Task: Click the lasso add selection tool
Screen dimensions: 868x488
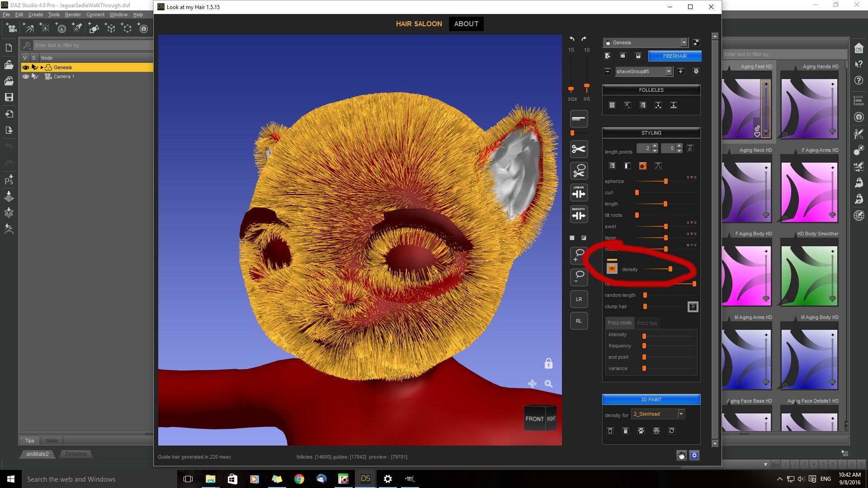Action: click(579, 255)
